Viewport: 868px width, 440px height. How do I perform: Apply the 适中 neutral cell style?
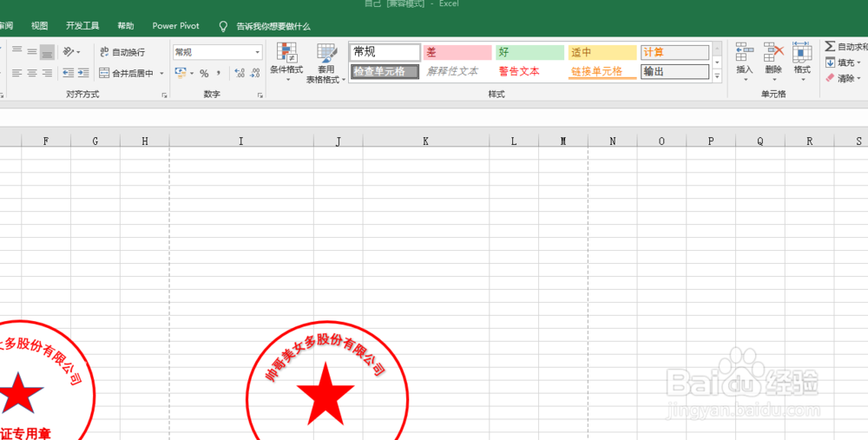coord(602,52)
